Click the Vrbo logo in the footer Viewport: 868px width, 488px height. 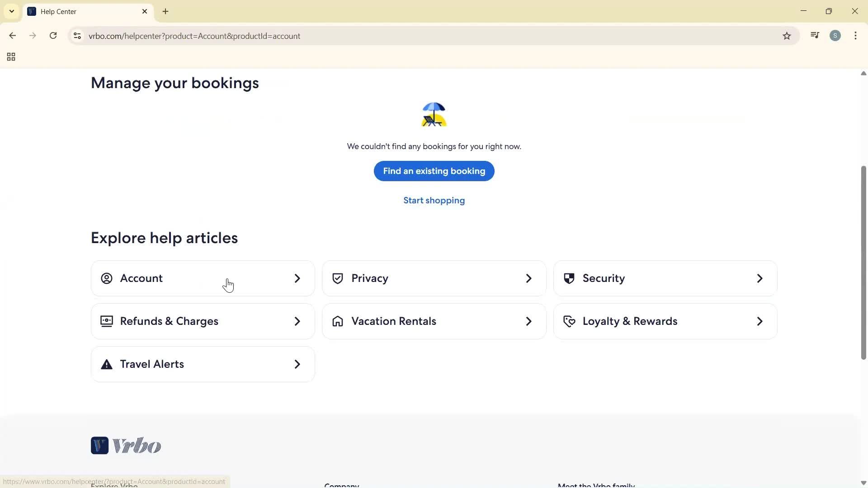[x=126, y=446]
